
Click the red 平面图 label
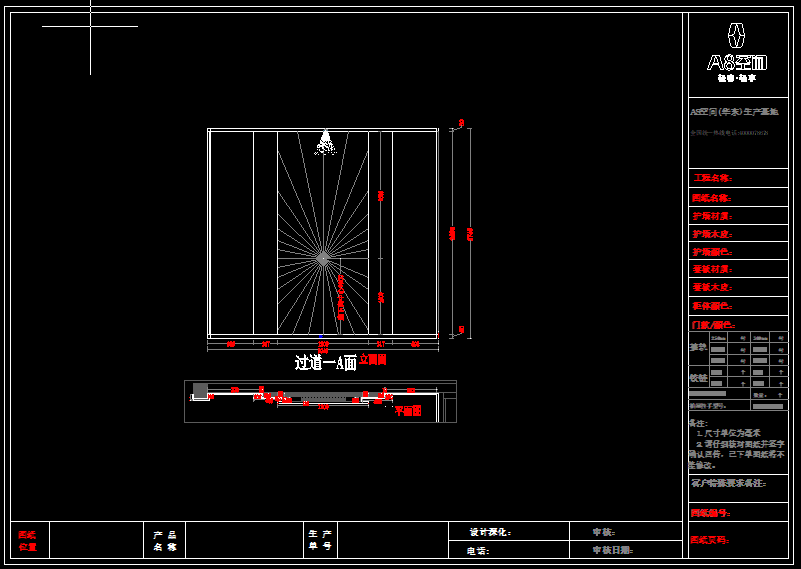(x=407, y=410)
